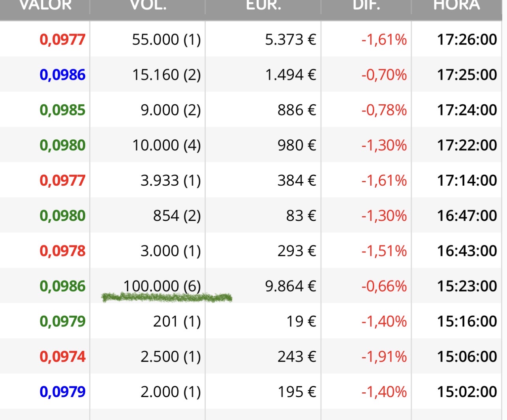
Task: Click the 10.000 (4) volume cell
Action: [166, 145]
